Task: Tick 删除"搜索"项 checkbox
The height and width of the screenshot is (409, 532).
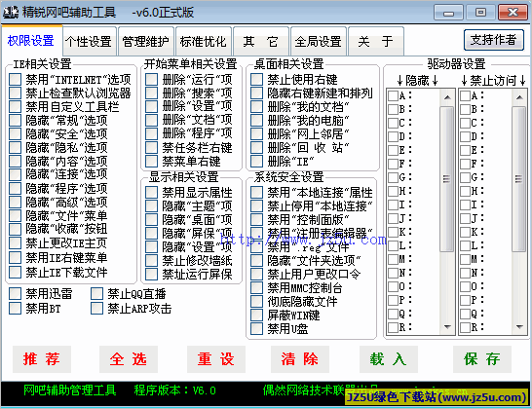Action: 151,93
